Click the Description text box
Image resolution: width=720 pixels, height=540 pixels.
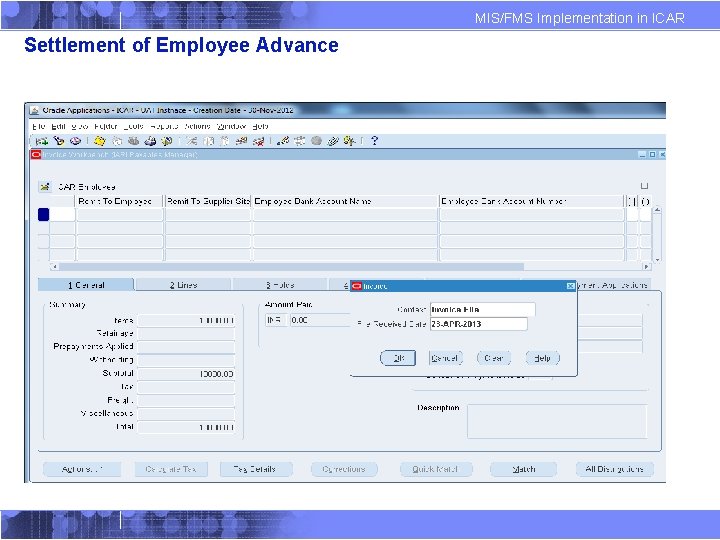point(557,422)
